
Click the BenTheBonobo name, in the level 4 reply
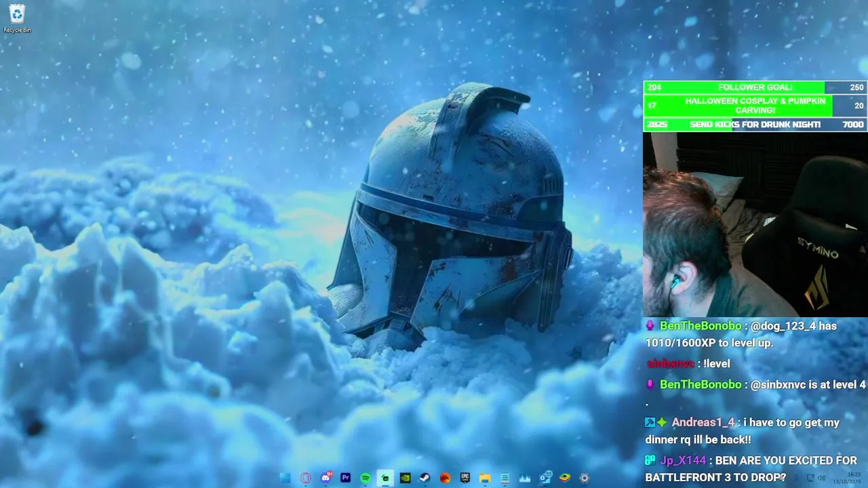(701, 384)
